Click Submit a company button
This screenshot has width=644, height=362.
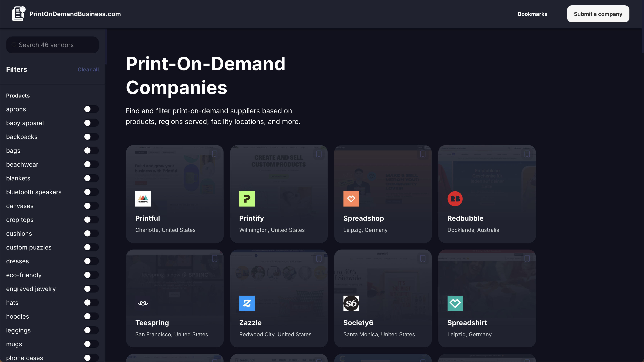(x=598, y=14)
